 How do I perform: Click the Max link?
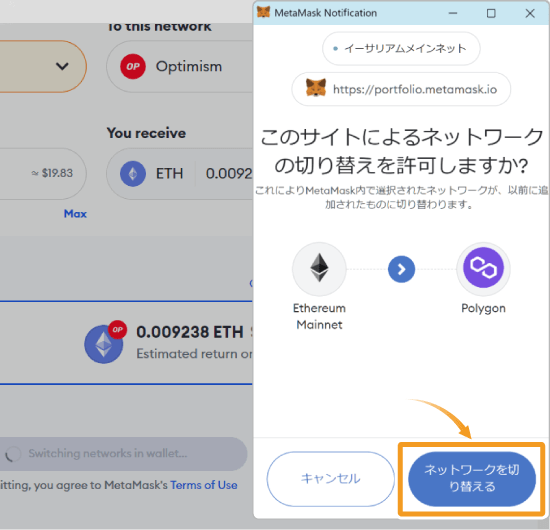point(75,214)
